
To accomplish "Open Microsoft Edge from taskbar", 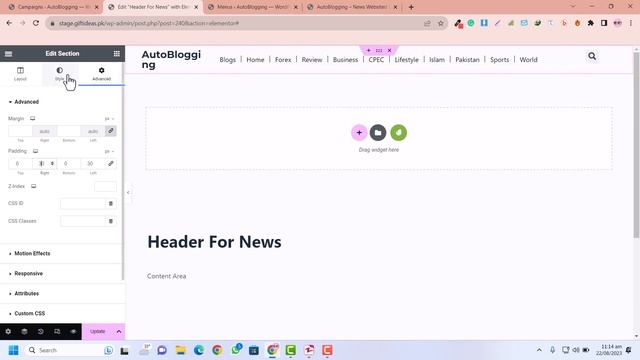I will point(199,350).
